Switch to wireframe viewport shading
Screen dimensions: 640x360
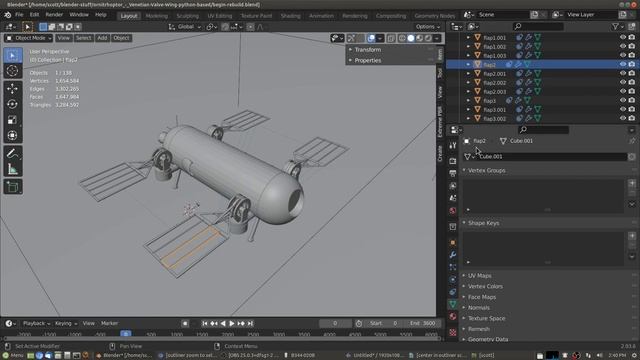click(402, 38)
